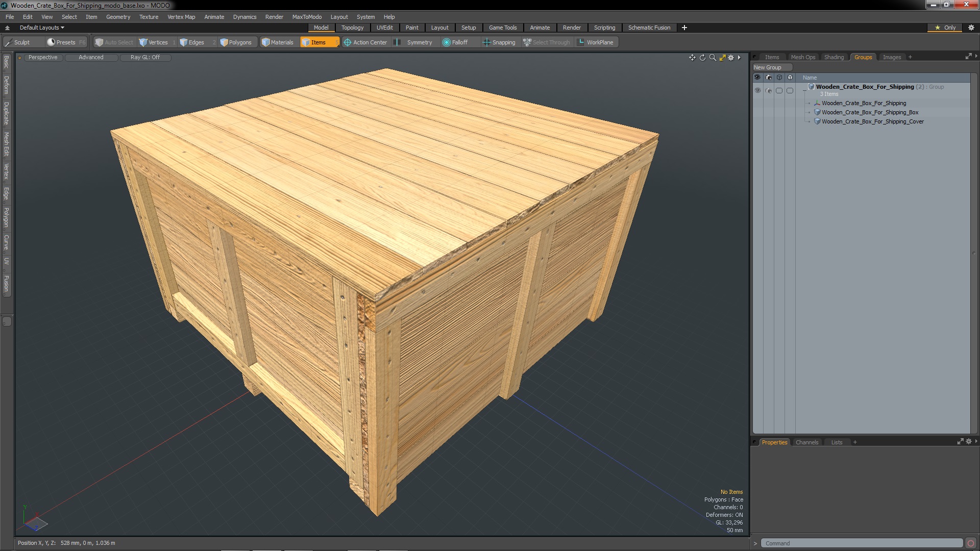Open the Channels tab
Image resolution: width=980 pixels, height=551 pixels.
[x=806, y=442]
